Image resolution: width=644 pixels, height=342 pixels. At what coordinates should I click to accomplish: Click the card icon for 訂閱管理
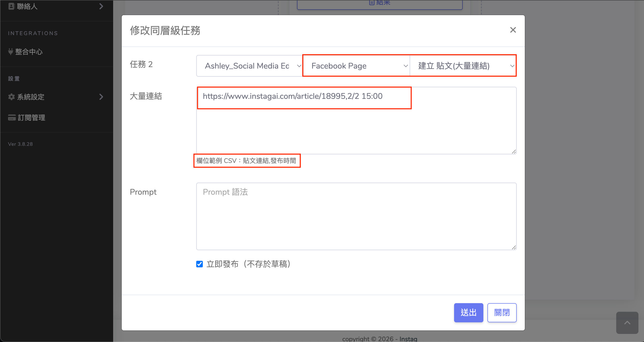12,118
